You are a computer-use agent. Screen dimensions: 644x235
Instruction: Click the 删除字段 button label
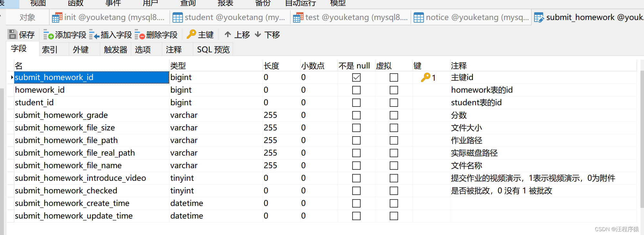[162, 35]
